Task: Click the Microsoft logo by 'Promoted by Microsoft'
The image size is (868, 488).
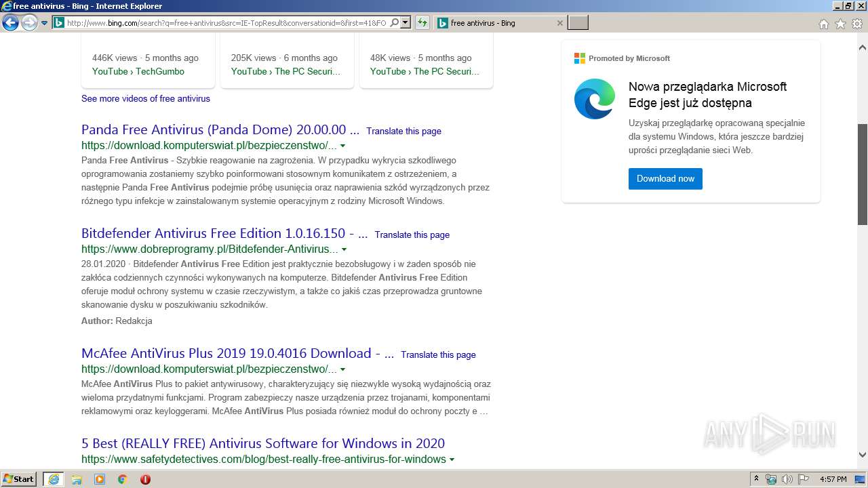Action: (x=580, y=58)
